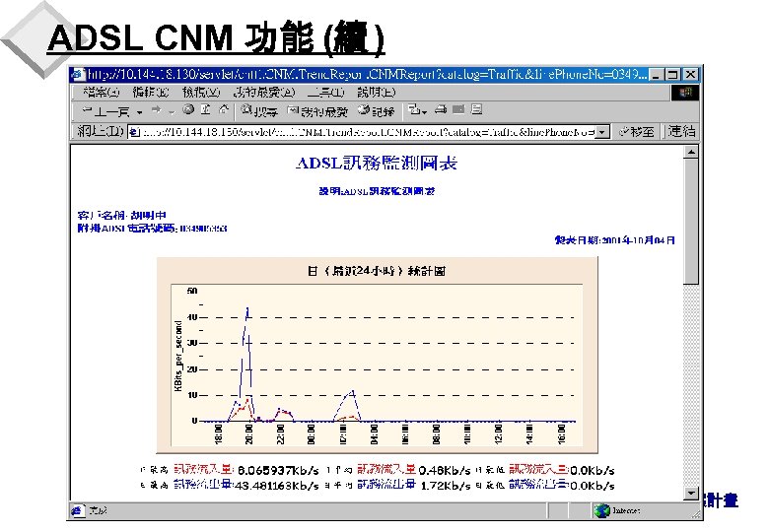The image size is (769, 532).
Task: Click the Edit toolbar icon after printer
Action: (458, 109)
